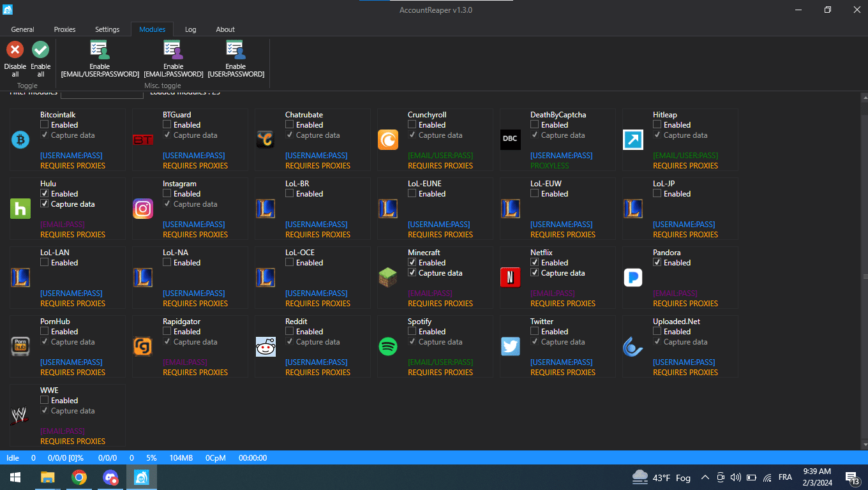Open the Windows notification center
Image resolution: width=868 pixels, height=490 pixels.
pyautogui.click(x=853, y=477)
